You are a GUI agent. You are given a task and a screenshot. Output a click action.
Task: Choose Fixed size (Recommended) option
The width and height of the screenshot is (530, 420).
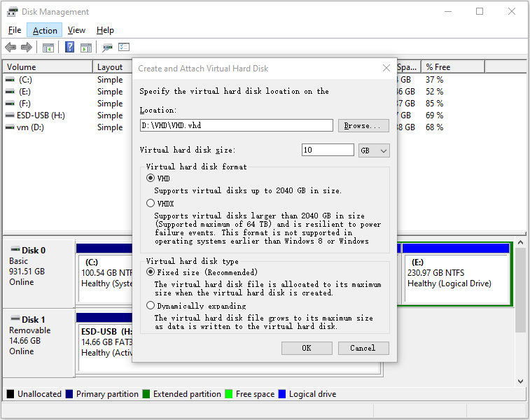click(151, 272)
